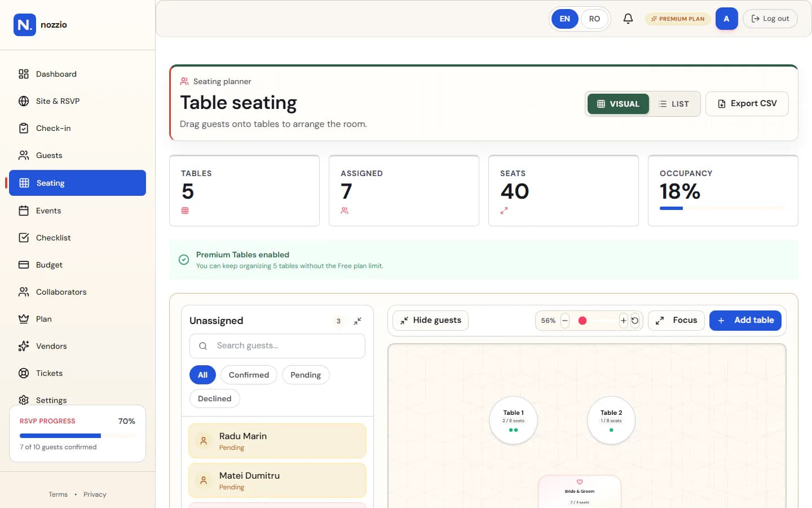Open the Checklist page
The width and height of the screenshot is (812, 508).
click(77, 238)
